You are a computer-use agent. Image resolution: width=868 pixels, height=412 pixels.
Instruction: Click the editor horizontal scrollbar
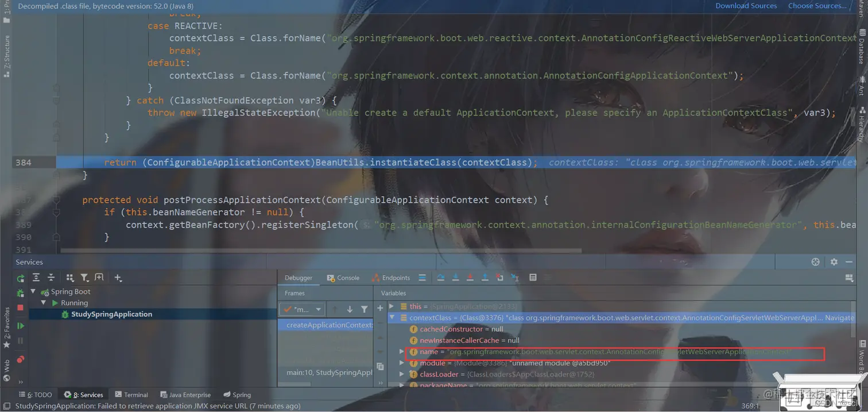[x=320, y=251]
